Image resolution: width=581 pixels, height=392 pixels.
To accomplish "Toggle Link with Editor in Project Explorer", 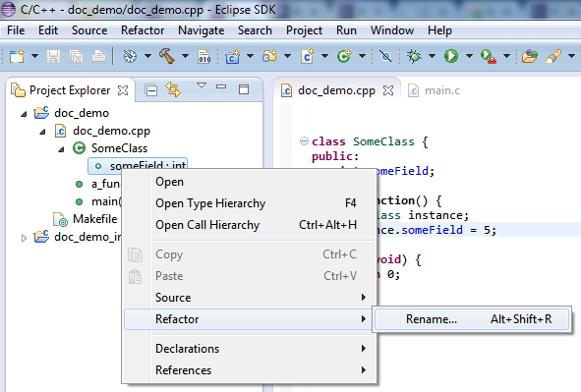I will (x=173, y=89).
